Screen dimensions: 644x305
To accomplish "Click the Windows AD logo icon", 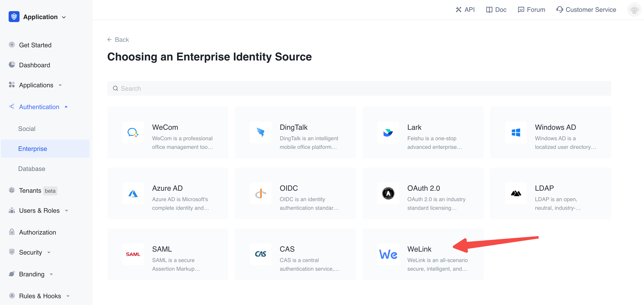I will 515,132.
